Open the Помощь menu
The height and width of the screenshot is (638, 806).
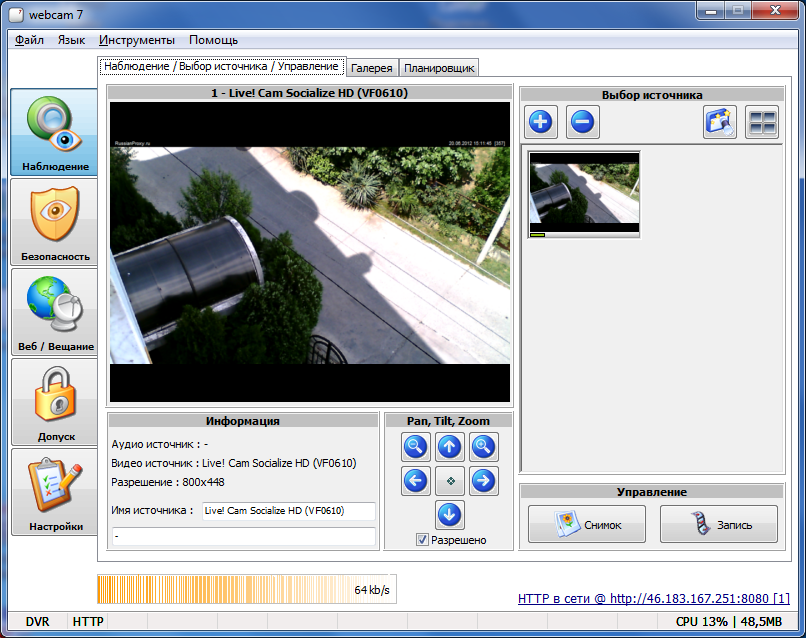tap(213, 40)
